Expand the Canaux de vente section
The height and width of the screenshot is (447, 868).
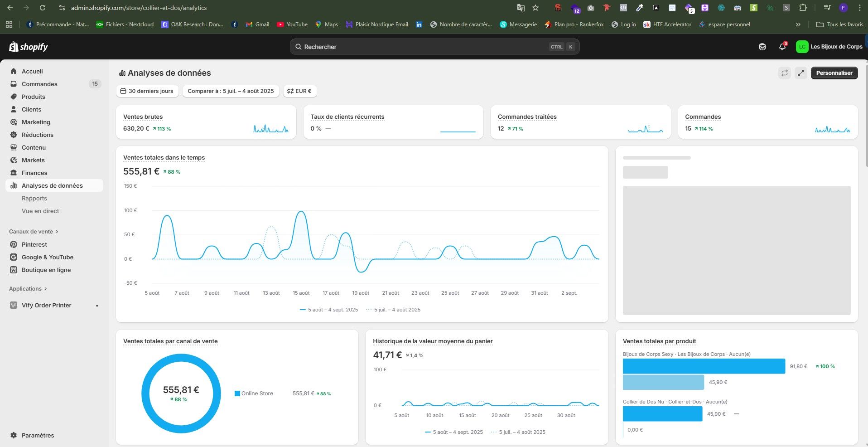34,232
